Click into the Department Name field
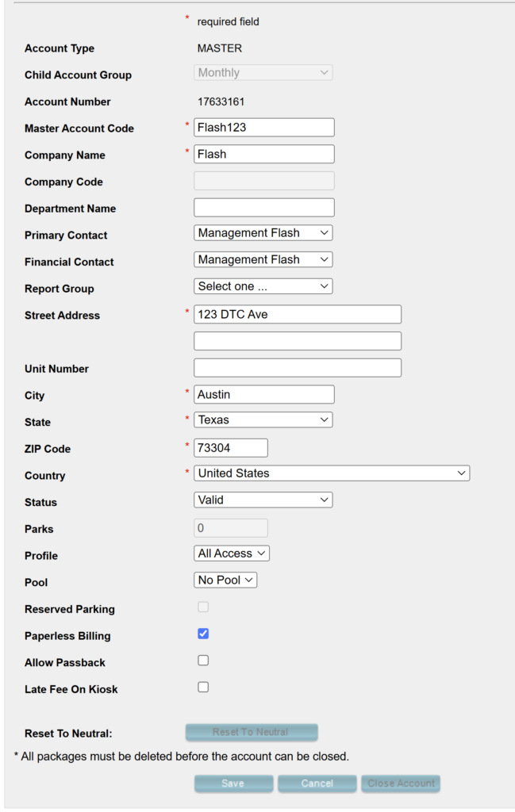 (x=263, y=208)
